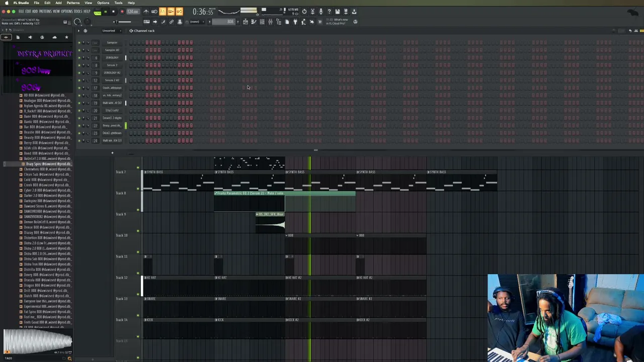Open the macOS Patterns menu
The width and height of the screenshot is (644, 362).
click(x=73, y=3)
